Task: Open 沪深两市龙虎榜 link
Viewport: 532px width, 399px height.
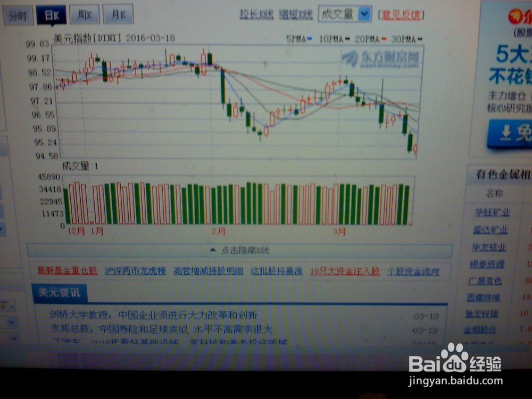Action: (135, 271)
